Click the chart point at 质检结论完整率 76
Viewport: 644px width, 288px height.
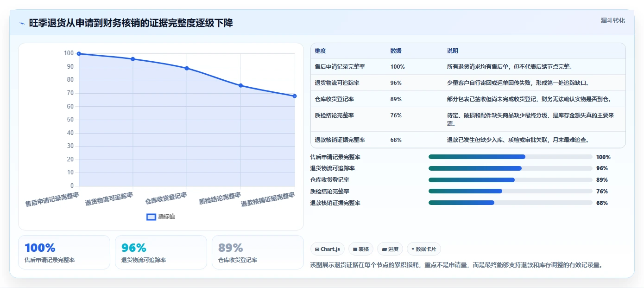pos(241,85)
